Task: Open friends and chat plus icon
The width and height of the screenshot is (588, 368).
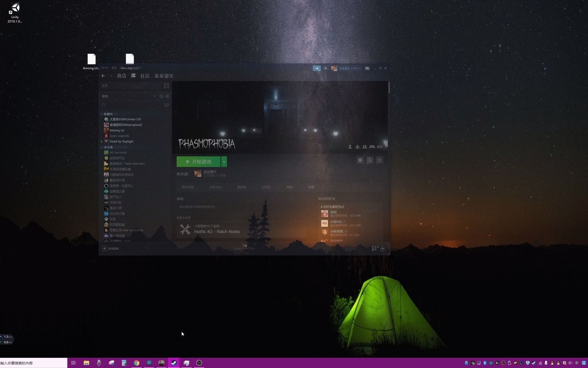Action: [382, 248]
